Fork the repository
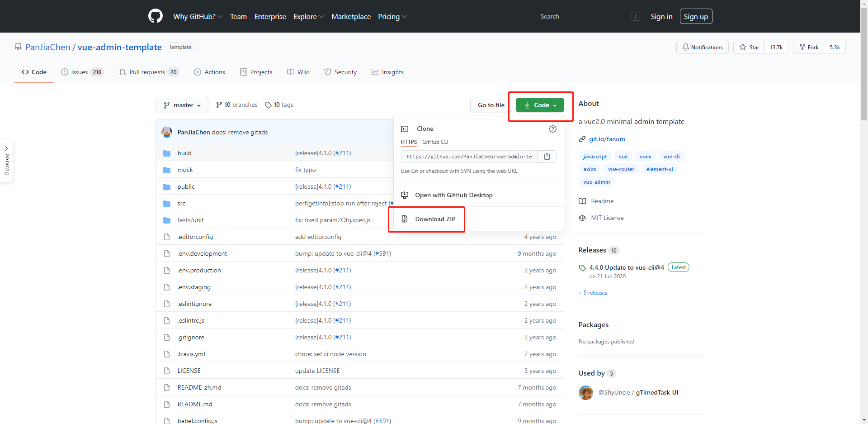The width and height of the screenshot is (868, 424). pos(809,47)
